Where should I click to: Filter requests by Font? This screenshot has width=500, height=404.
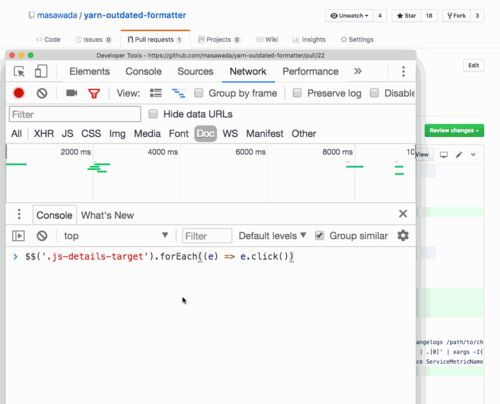click(x=179, y=134)
